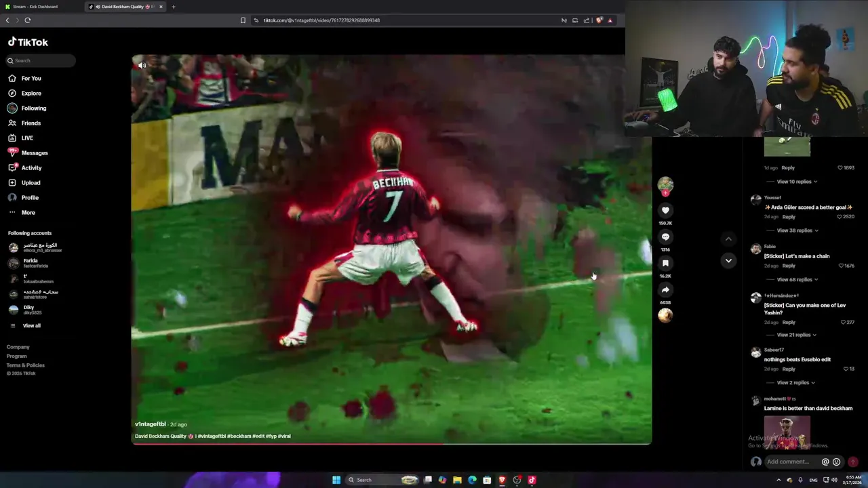This screenshot has width=868, height=488.
Task: Toggle the video mute speaker icon
Action: click(142, 66)
